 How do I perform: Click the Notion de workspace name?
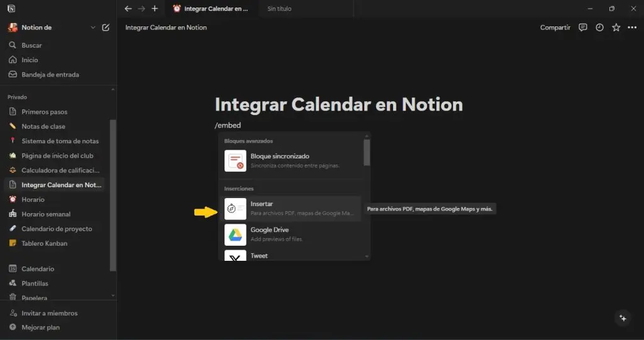pyautogui.click(x=36, y=28)
